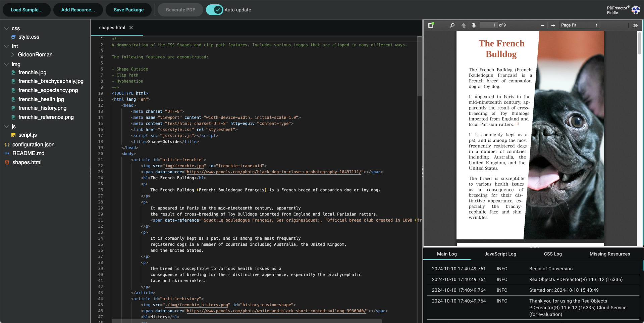The image size is (644, 323).
Task: Click the Load Sample button
Action: [x=26, y=10]
